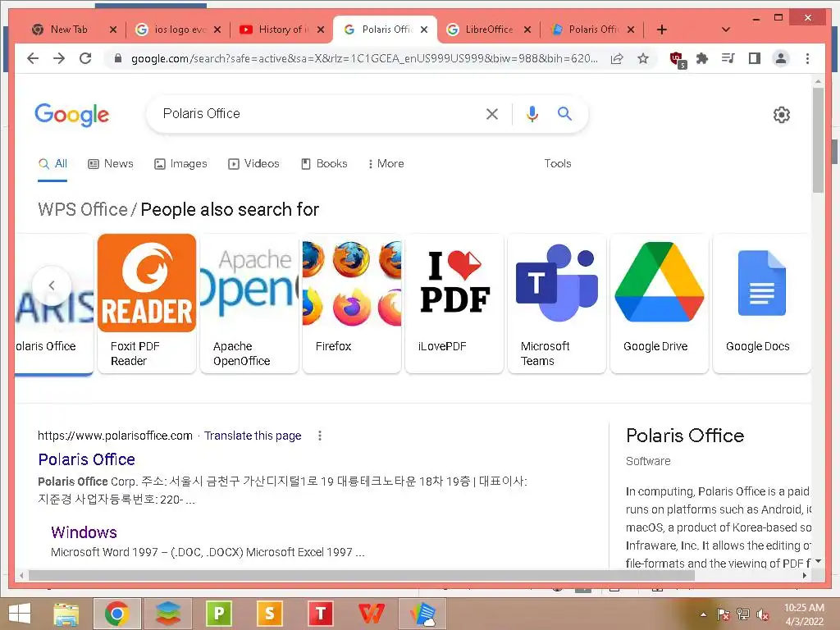The height and width of the screenshot is (630, 840).
Task: Click the WPS Office breadcrumb link
Action: [x=83, y=209]
